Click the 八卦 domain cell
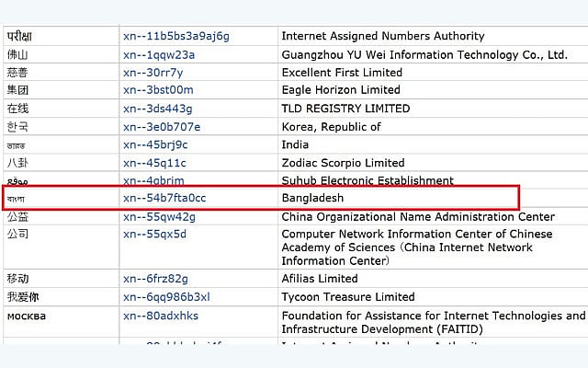The height and width of the screenshot is (368, 588). tap(62, 163)
